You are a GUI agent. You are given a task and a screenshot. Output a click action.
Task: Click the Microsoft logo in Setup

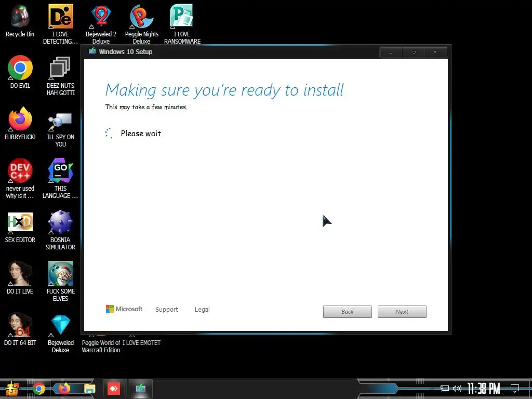[x=124, y=309]
